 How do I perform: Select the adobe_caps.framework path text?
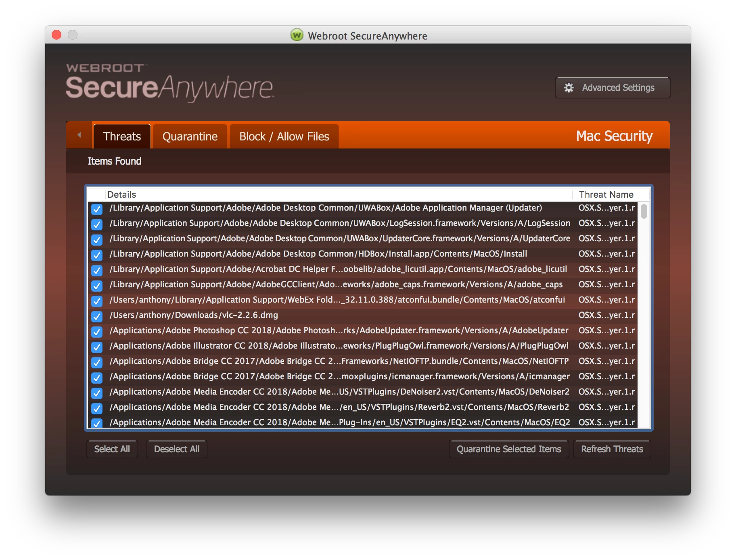tap(336, 284)
